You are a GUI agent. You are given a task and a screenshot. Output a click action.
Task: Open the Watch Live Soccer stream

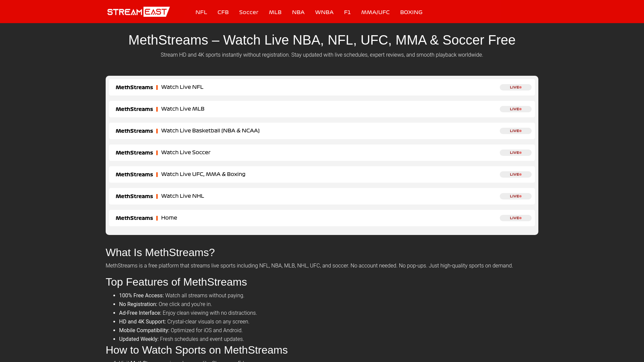(x=186, y=153)
